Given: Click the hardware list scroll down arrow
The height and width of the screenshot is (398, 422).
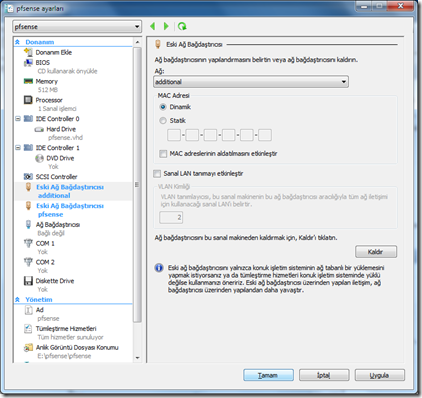Looking at the screenshot, I should 137,358.
